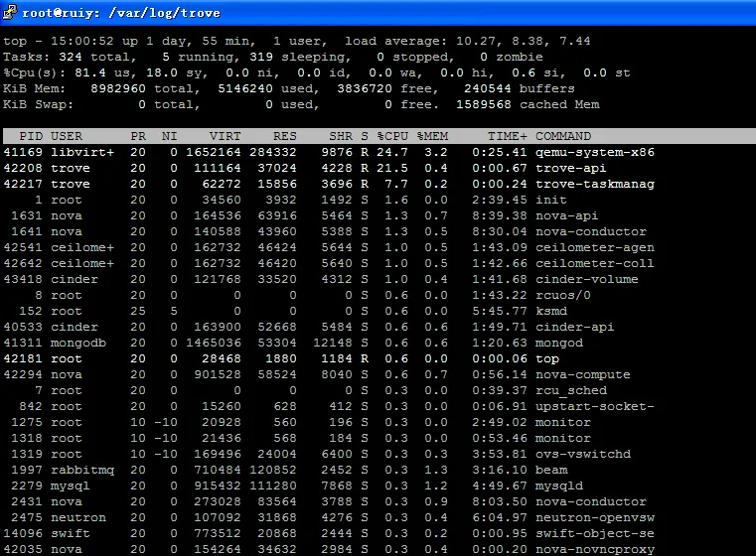
Task: Click the beam command text
Action: [x=551, y=471]
